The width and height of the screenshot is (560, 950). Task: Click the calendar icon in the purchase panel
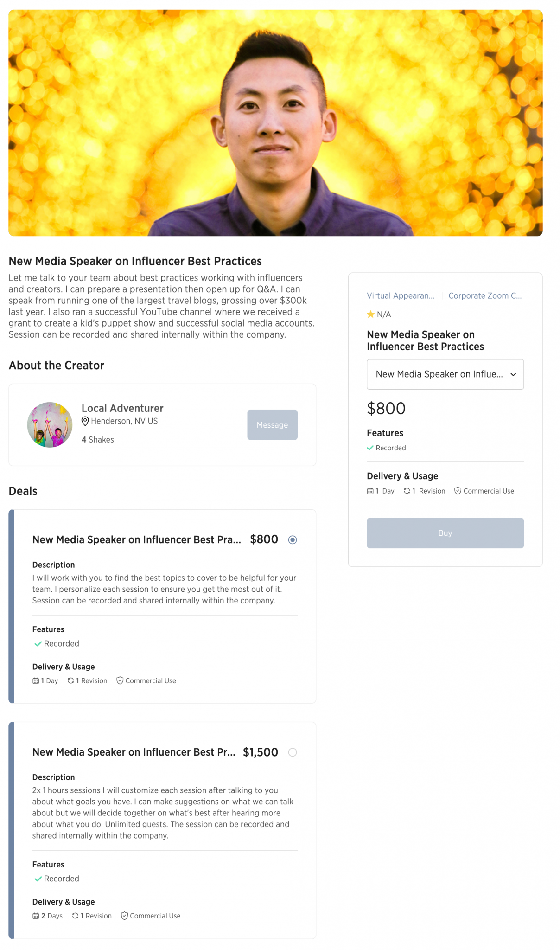tap(370, 491)
